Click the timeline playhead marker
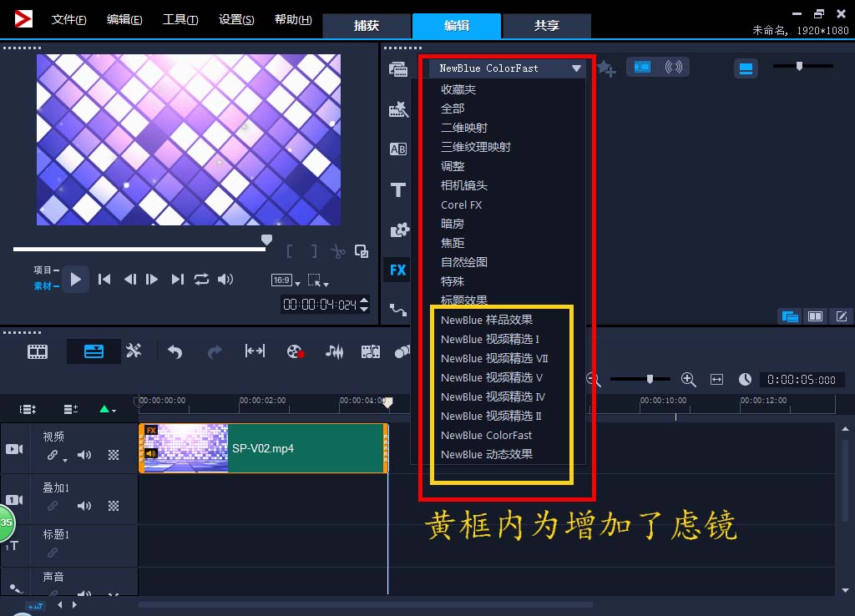This screenshot has height=616, width=855. (x=387, y=402)
